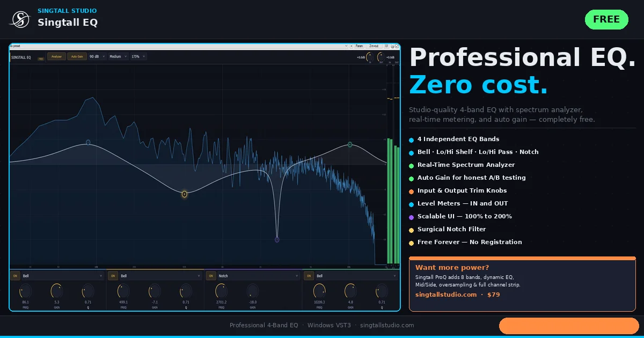Viewport: 644px width, 338px height.
Task: Select the green band 4 node on curve
Action: point(350,144)
